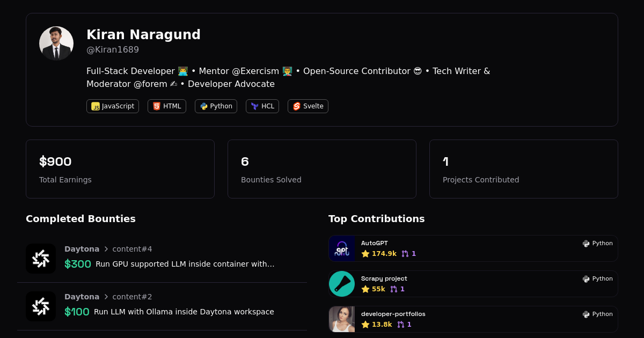Open the developer-portfolios repository link
Screen dimensions: 644x338
point(393,314)
